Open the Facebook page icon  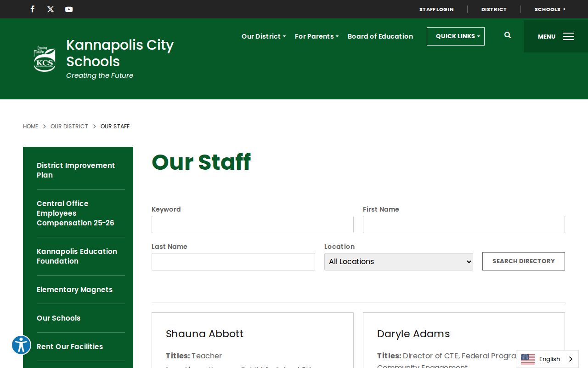tap(32, 9)
